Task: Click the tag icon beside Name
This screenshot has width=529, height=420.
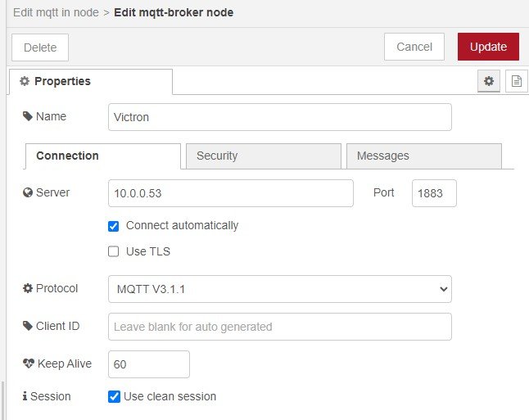Action: (x=28, y=117)
